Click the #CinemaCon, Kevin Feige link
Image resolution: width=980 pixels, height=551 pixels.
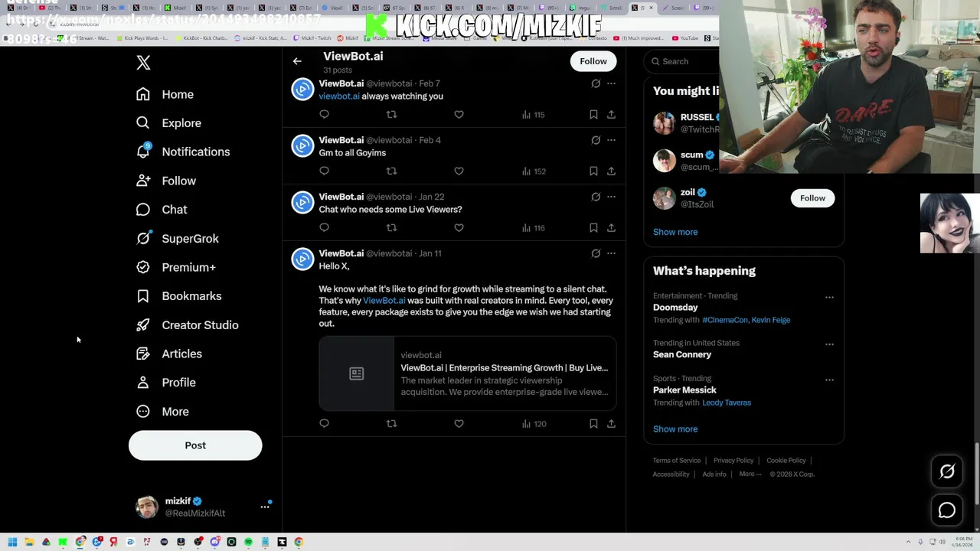[746, 320]
